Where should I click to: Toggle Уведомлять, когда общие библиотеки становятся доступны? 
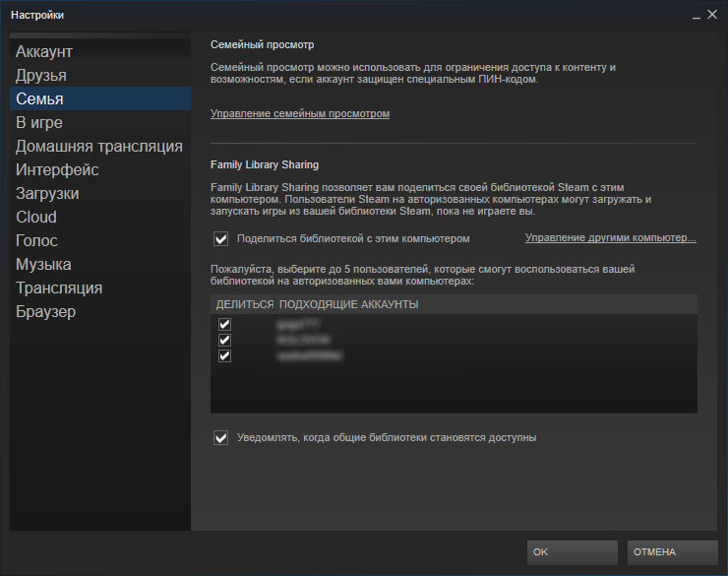(221, 437)
